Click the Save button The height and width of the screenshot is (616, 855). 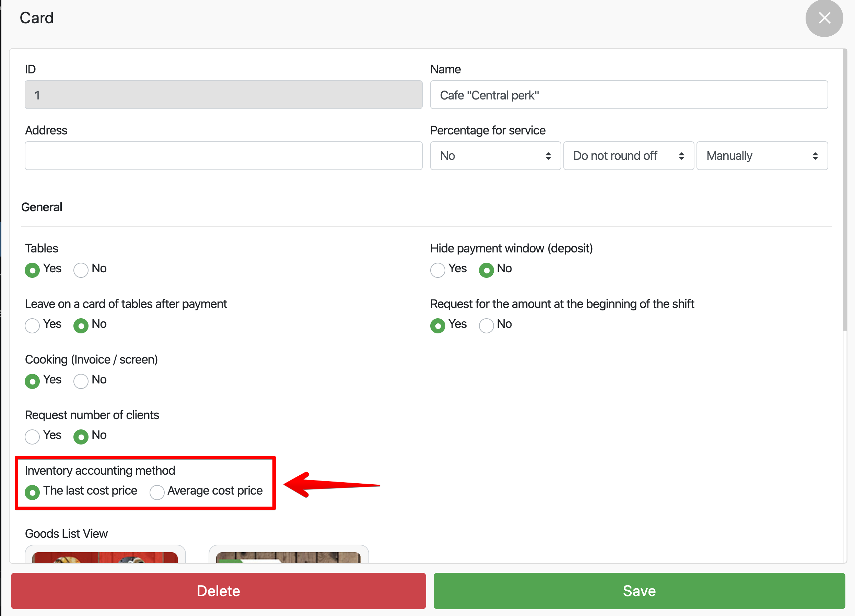639,590
